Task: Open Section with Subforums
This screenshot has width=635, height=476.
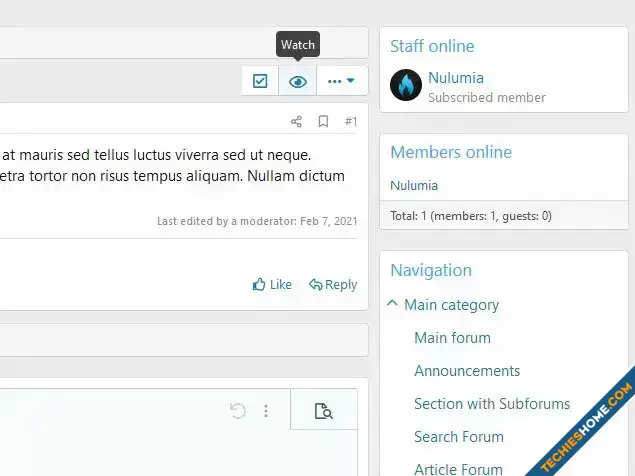Action: point(492,404)
